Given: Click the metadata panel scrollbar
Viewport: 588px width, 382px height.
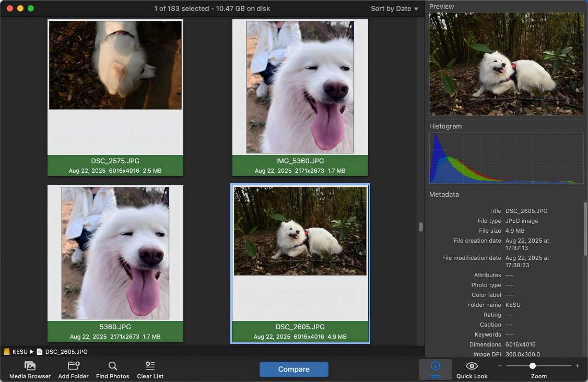Looking at the screenshot, I should coord(585,230).
